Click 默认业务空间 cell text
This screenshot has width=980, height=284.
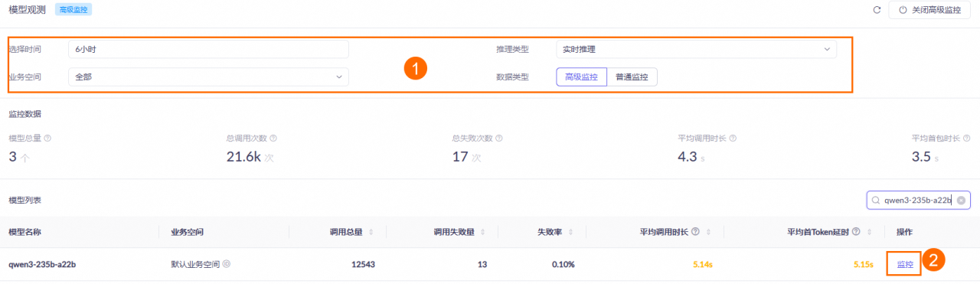(x=195, y=265)
